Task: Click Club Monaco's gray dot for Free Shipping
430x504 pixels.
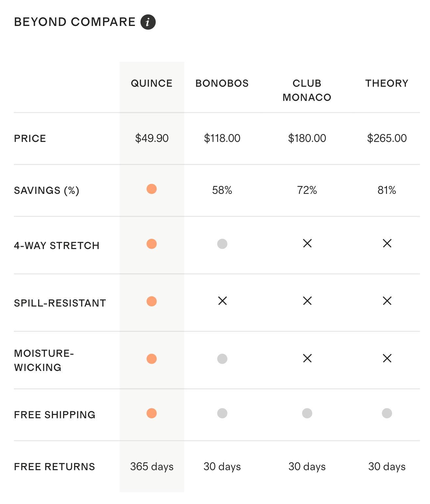Action: click(x=307, y=413)
